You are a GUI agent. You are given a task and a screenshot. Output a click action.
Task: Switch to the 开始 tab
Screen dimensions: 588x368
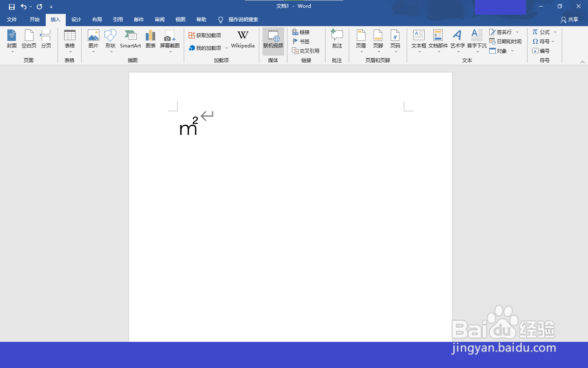pos(35,20)
